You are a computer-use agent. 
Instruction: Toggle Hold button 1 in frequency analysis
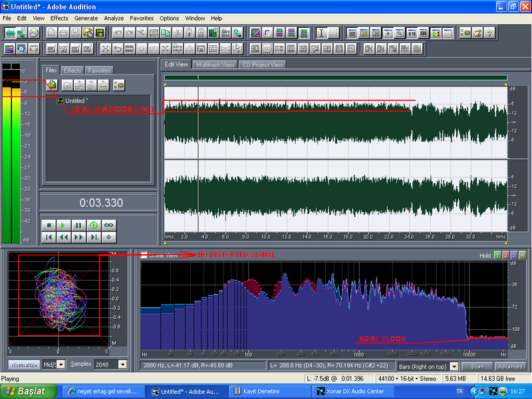496,255
